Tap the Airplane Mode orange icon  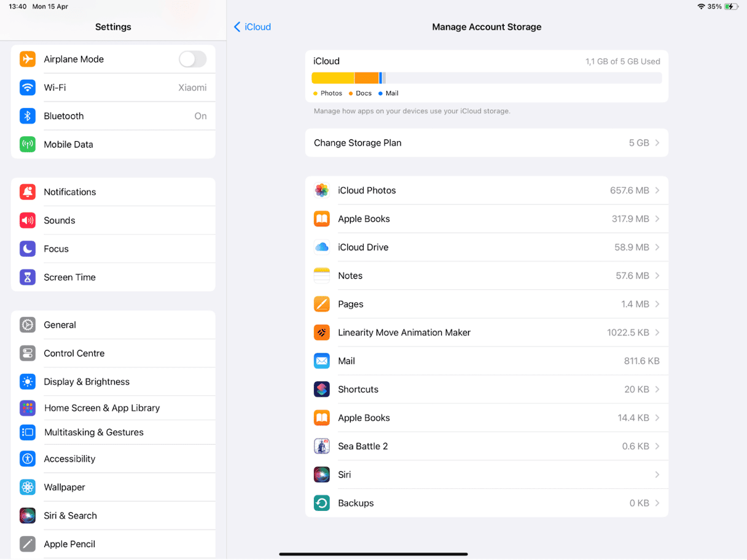(28, 59)
